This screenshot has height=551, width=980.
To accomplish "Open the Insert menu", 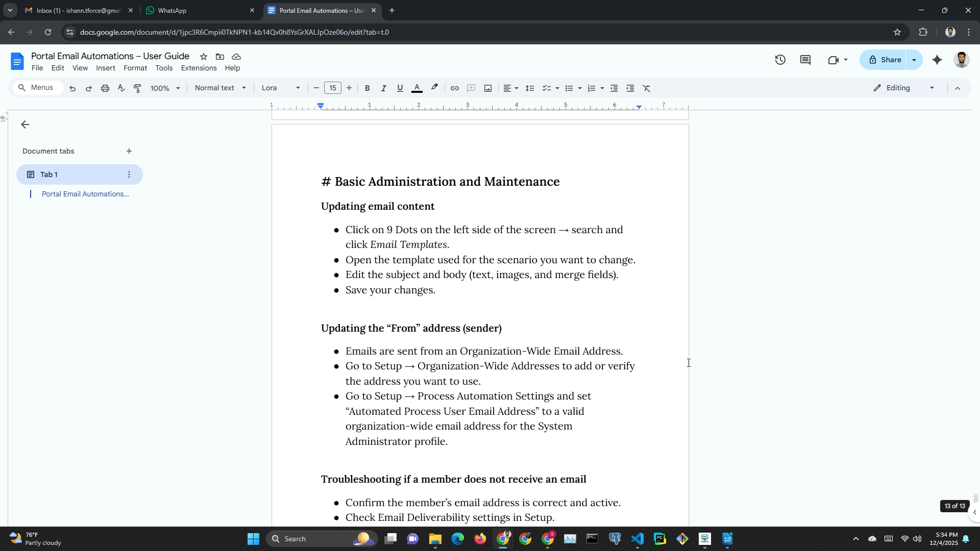I will pos(105,68).
